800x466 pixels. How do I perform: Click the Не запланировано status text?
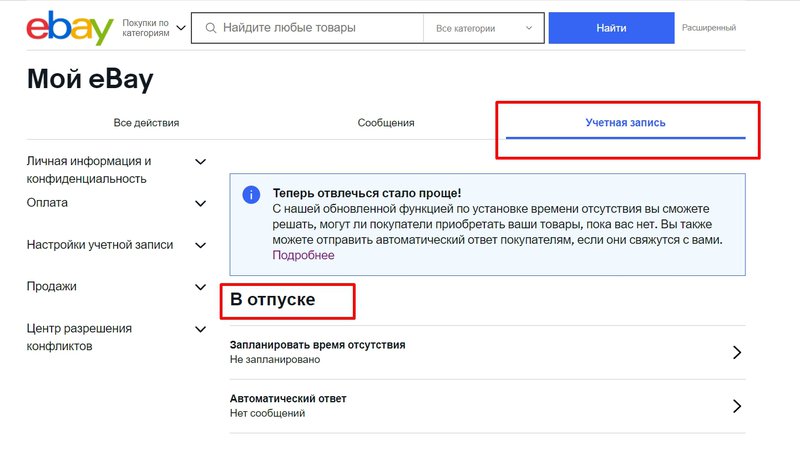(275, 359)
